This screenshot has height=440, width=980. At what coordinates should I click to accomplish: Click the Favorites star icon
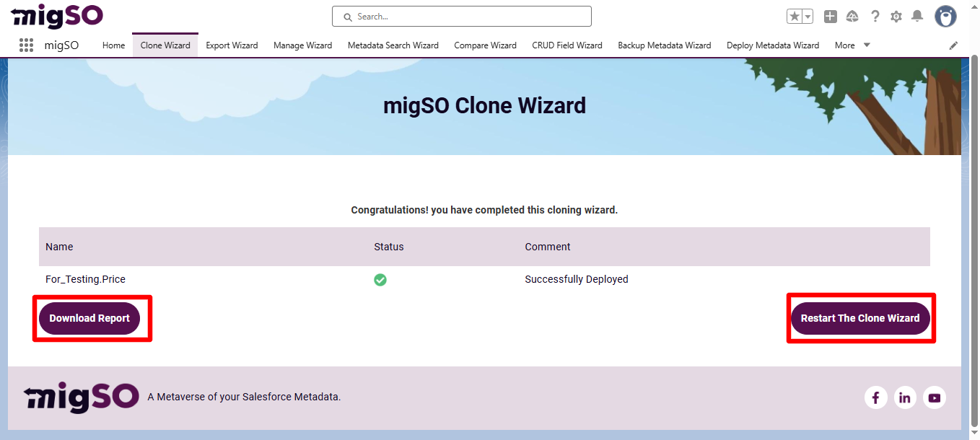(x=794, y=17)
